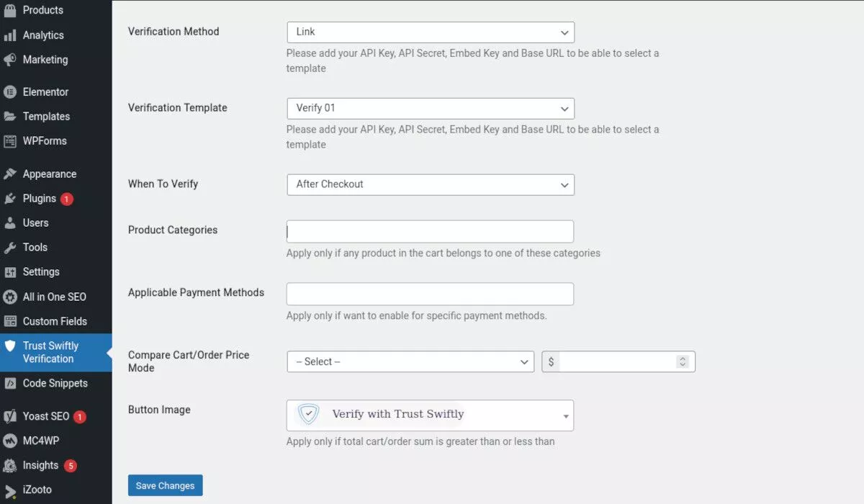
Task: Open the Verification Template dropdown showing Verify 01
Action: coord(431,109)
